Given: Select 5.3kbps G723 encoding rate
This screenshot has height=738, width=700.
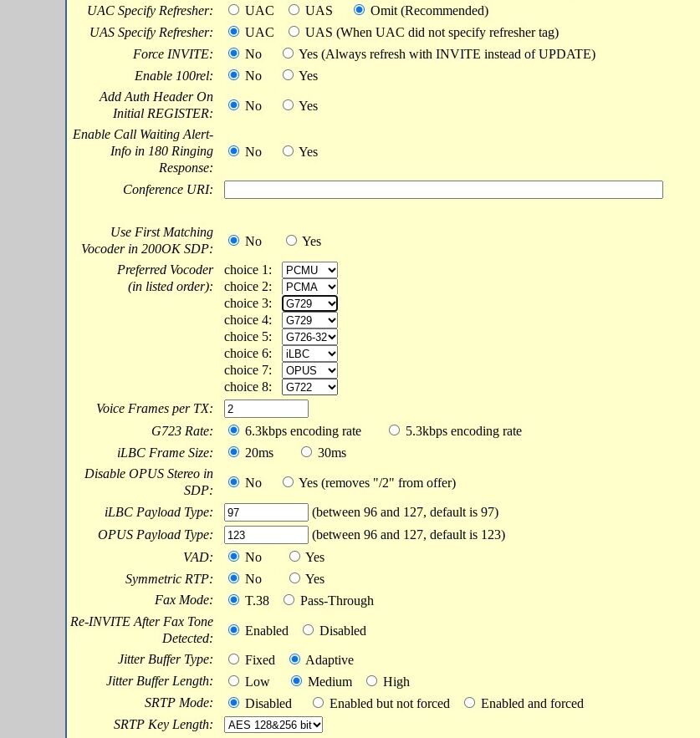Looking at the screenshot, I should [x=394, y=430].
